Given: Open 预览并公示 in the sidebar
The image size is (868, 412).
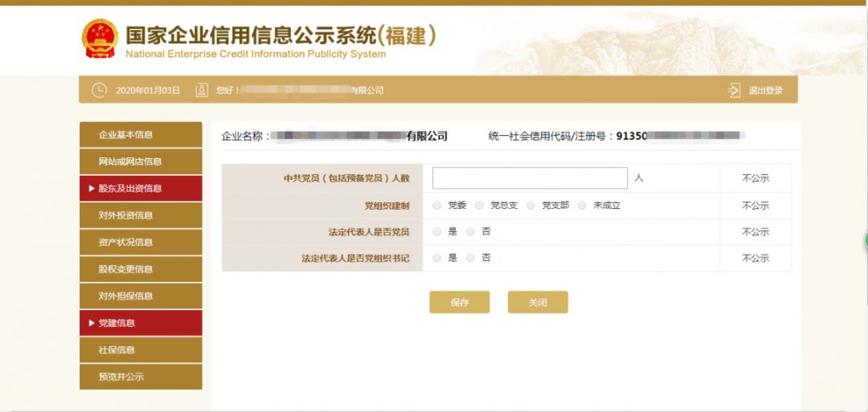Looking at the screenshot, I should click(x=141, y=377).
